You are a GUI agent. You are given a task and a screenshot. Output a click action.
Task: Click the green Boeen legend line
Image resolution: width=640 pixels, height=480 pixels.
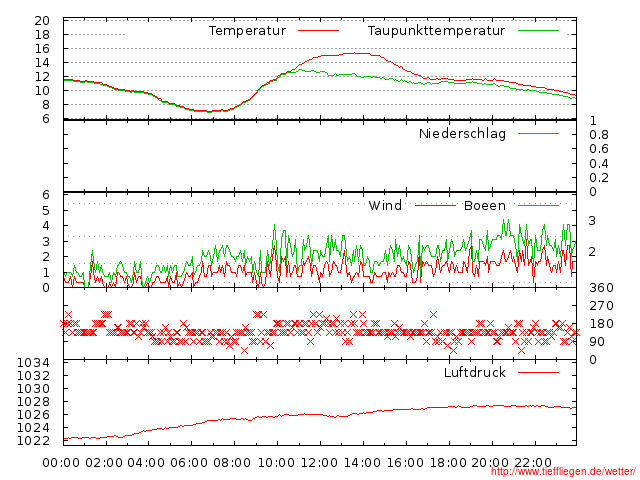pos(538,205)
